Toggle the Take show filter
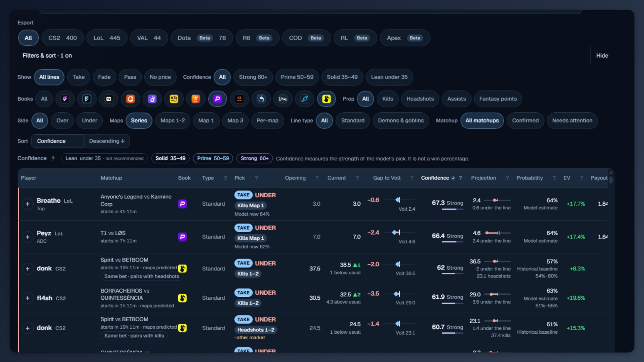This screenshot has height=362, width=644. [78, 77]
